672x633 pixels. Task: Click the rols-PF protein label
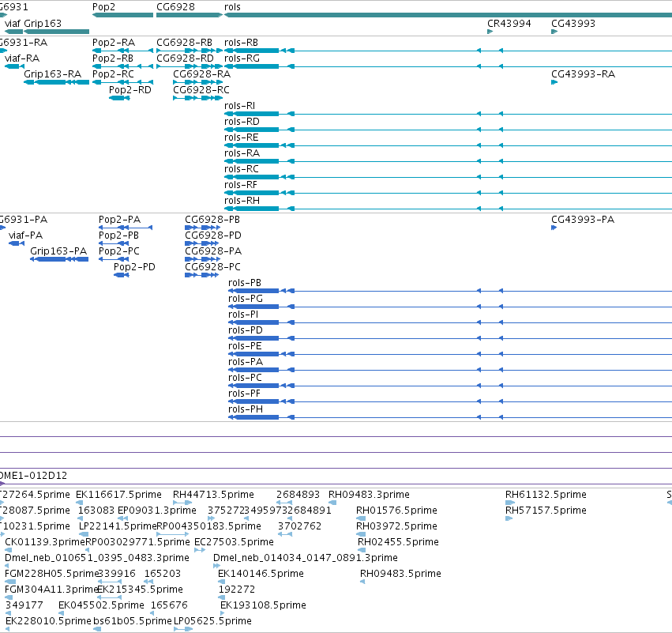(244, 394)
